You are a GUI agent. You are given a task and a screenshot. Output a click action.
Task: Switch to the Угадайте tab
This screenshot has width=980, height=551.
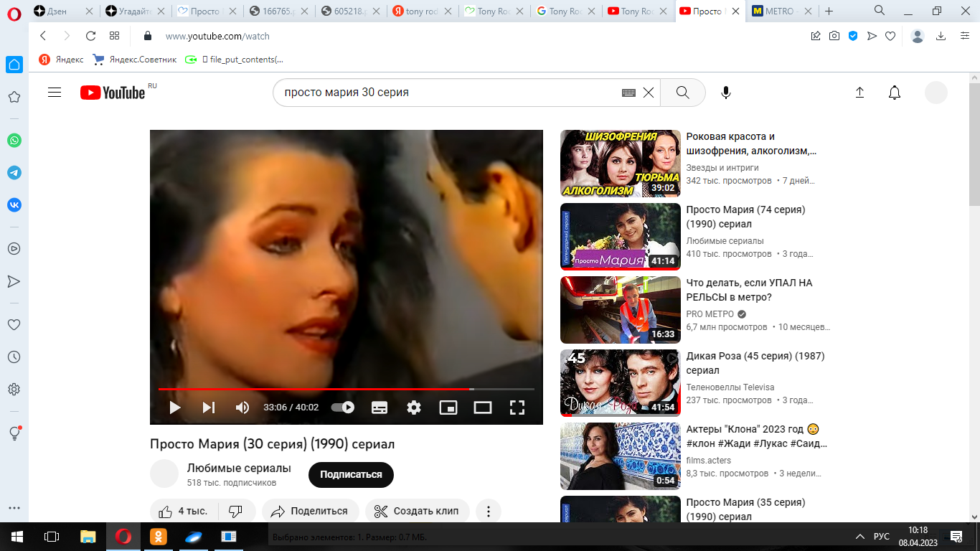(135, 11)
